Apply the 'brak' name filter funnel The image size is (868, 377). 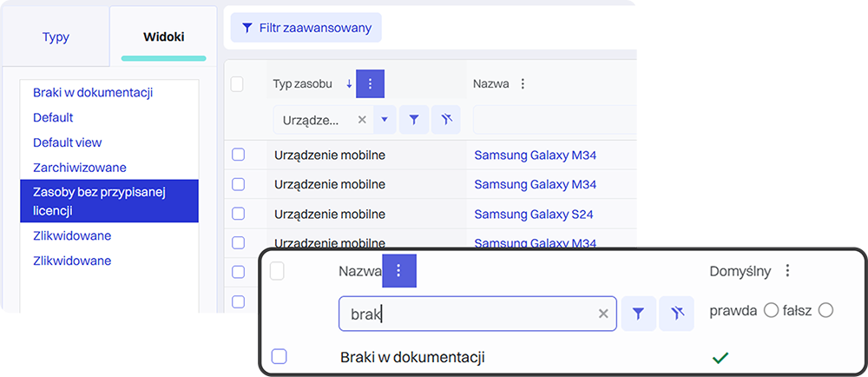click(638, 314)
